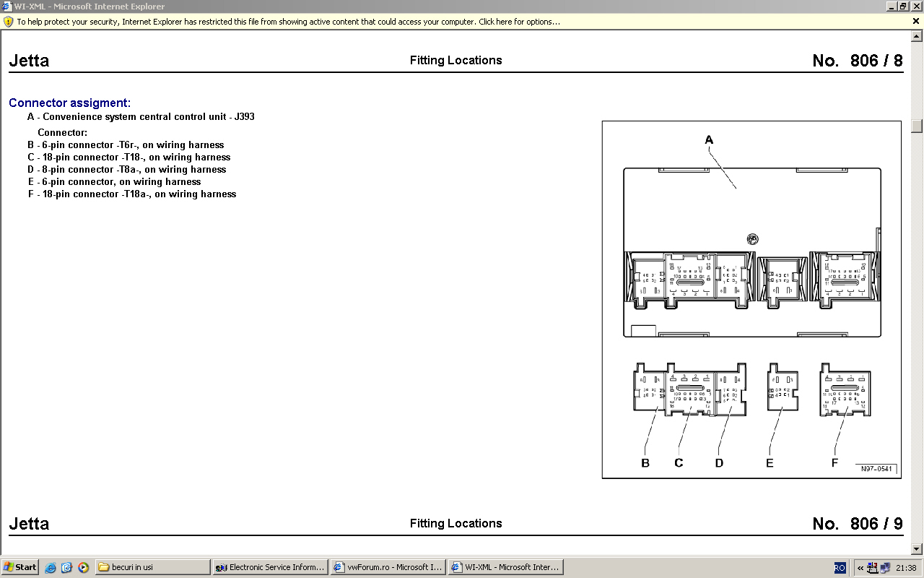Click the 'Connector:' subheading
This screenshot has height=578, width=924.
pyautogui.click(x=63, y=132)
